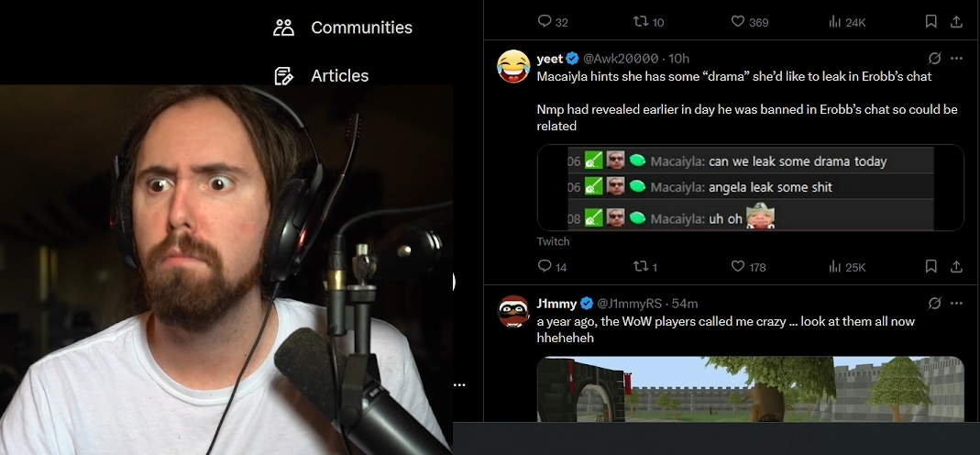Screen dimensions: 980x455
Task: Open yeet's profile via laughing emoji avatar
Action: (x=513, y=66)
